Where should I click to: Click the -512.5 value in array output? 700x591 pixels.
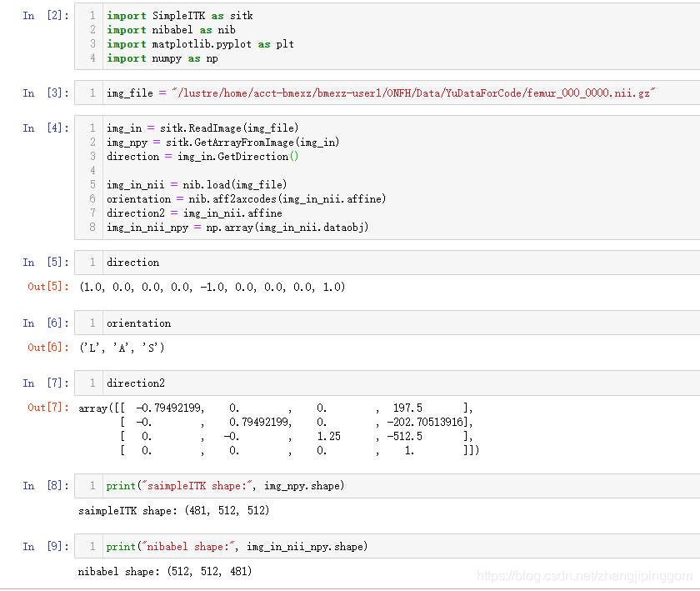(404, 437)
